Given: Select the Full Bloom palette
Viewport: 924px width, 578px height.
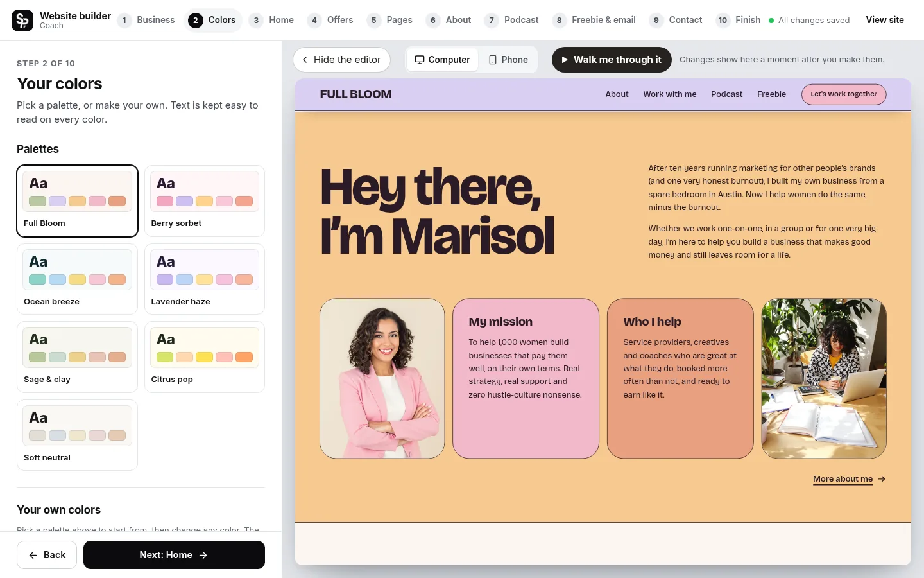Looking at the screenshot, I should coord(77,201).
